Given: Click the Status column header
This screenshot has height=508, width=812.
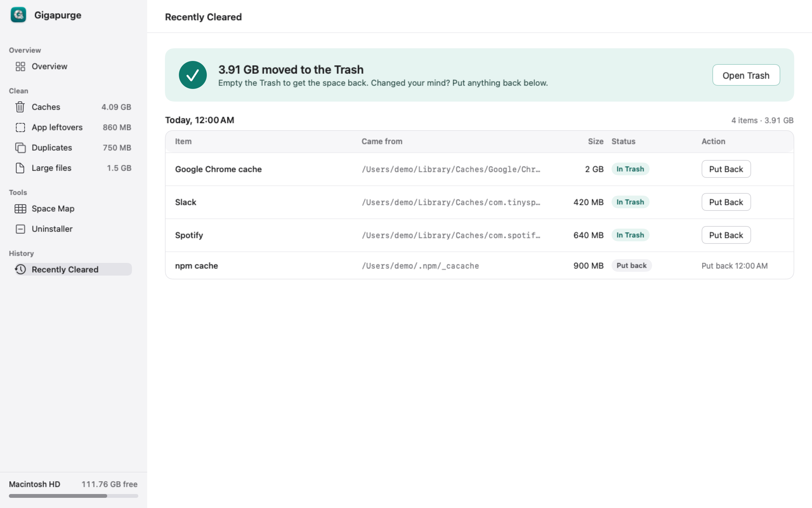Looking at the screenshot, I should (x=623, y=142).
